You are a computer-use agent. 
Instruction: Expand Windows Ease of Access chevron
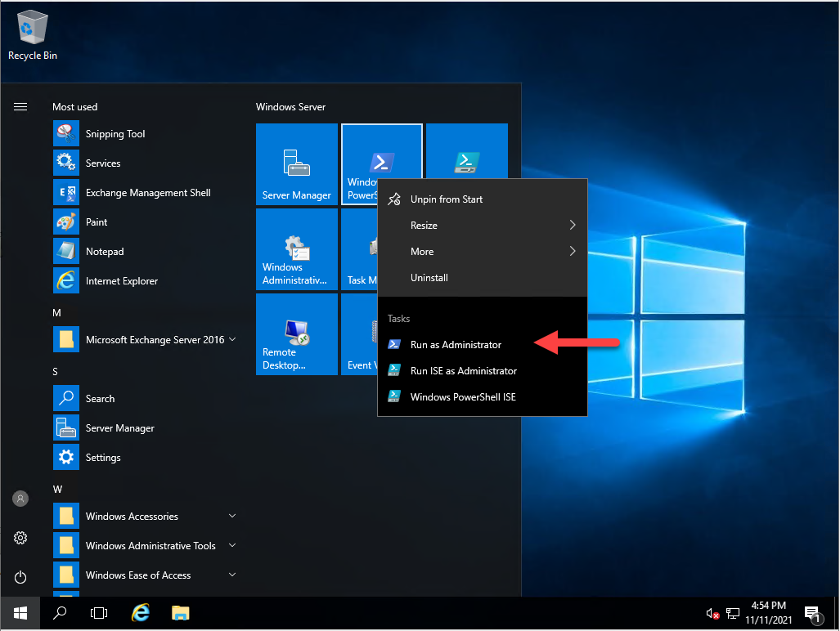[232, 575]
